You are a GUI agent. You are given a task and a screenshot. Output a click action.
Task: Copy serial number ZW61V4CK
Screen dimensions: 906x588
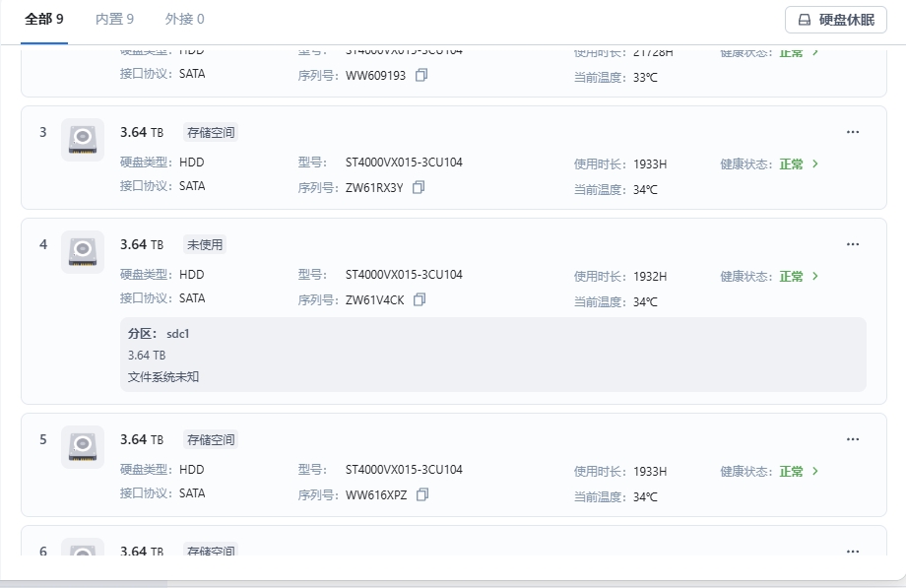click(421, 299)
